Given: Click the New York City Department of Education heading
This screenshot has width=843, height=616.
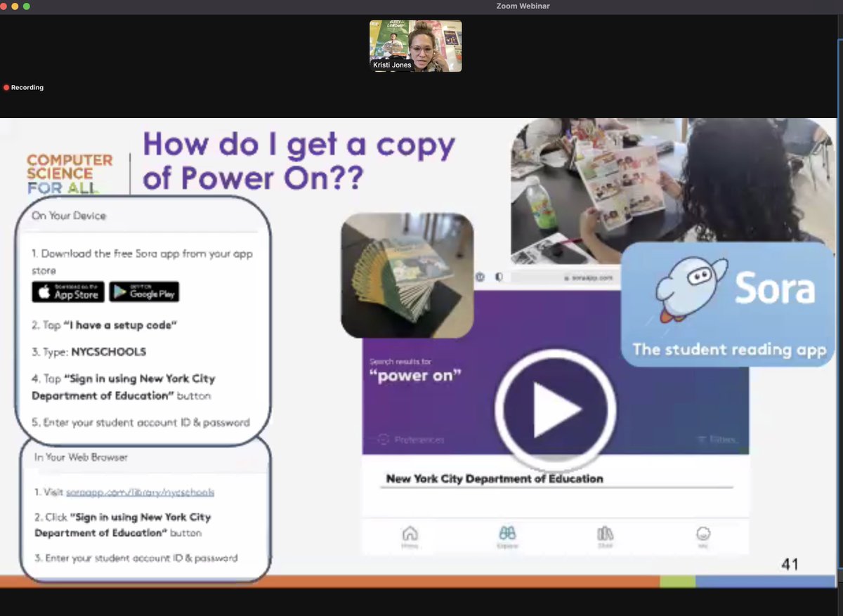Looking at the screenshot, I should coord(495,479).
